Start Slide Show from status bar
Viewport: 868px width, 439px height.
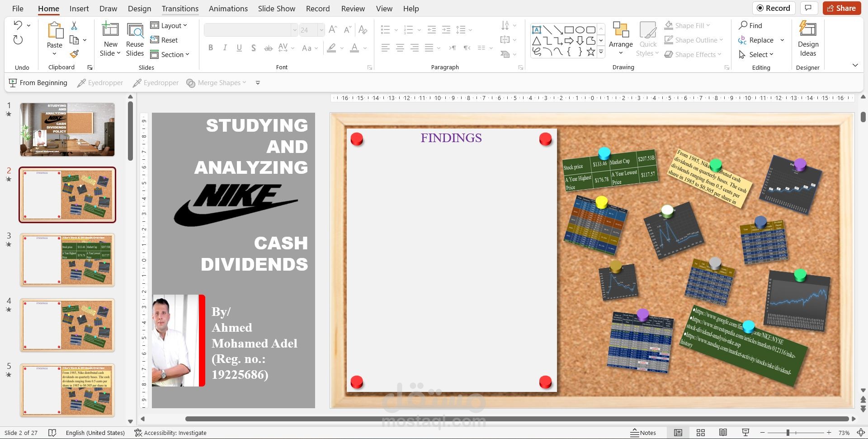point(745,433)
